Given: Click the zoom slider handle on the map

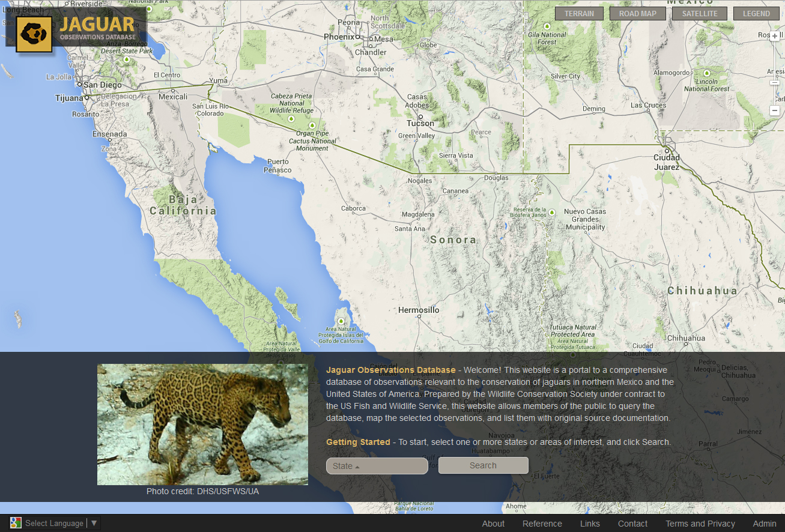Looking at the screenshot, I should click(x=775, y=82).
